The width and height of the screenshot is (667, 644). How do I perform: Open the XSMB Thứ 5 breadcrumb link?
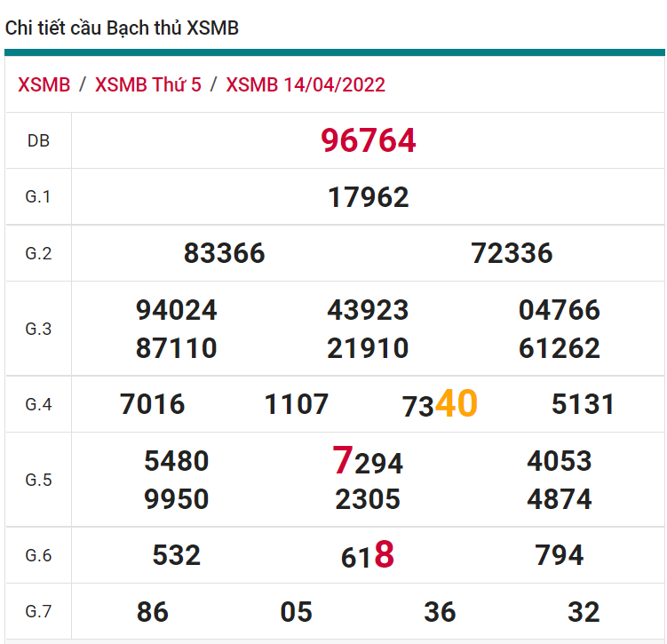pyautogui.click(x=148, y=84)
